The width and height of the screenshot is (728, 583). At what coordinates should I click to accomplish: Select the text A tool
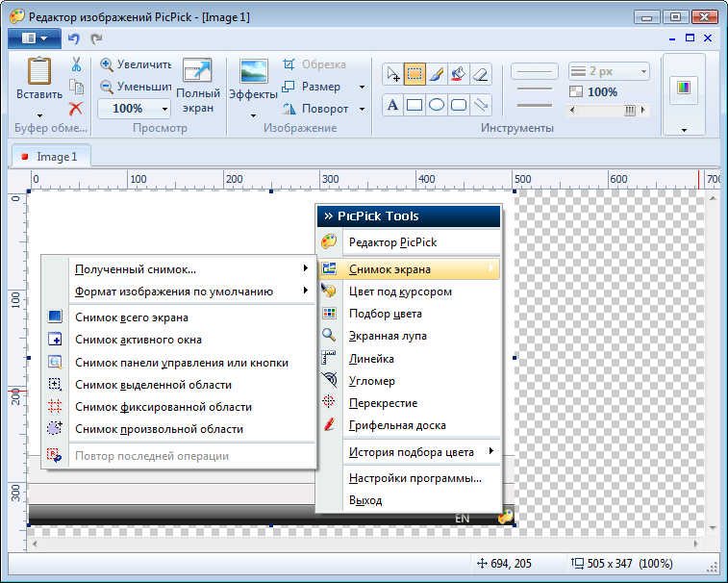(x=392, y=105)
